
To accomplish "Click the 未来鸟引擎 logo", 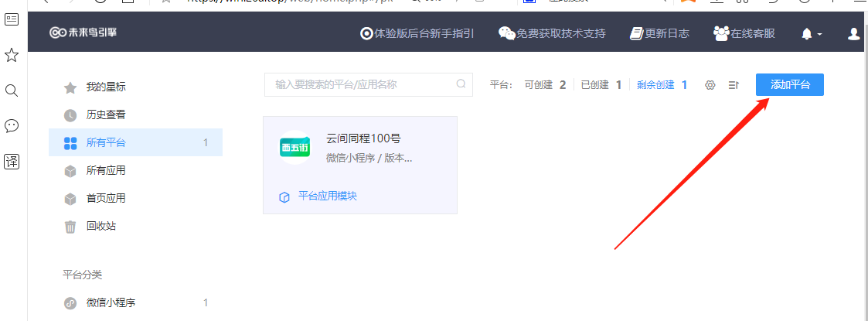I will 83,32.
